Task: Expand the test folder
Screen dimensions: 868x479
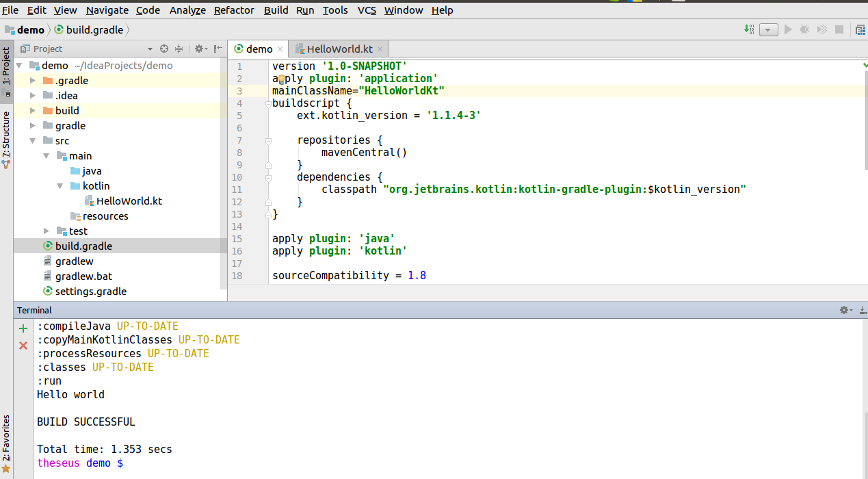Action: point(47,231)
